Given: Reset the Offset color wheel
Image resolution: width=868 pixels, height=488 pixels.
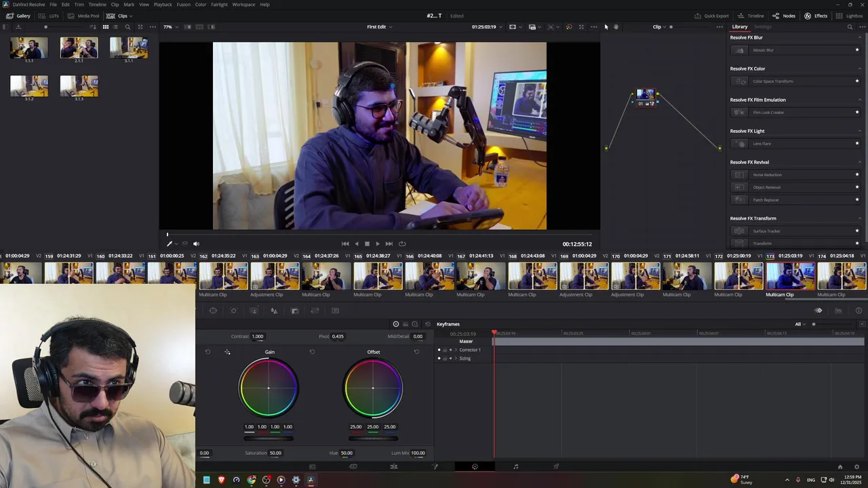Looking at the screenshot, I should (416, 352).
